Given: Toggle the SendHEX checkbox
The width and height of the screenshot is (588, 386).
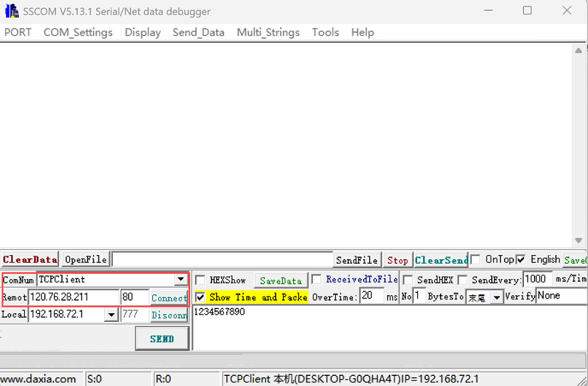Looking at the screenshot, I should [x=408, y=280].
